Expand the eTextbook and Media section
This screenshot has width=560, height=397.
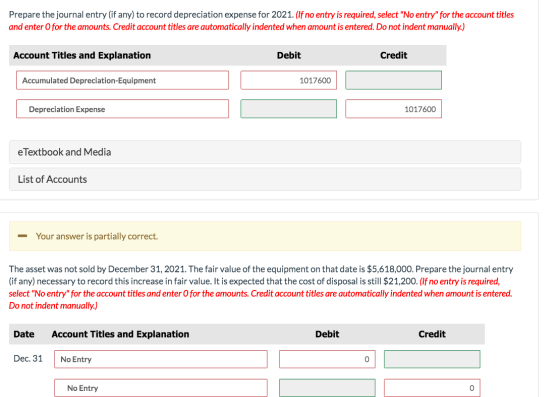(265, 152)
